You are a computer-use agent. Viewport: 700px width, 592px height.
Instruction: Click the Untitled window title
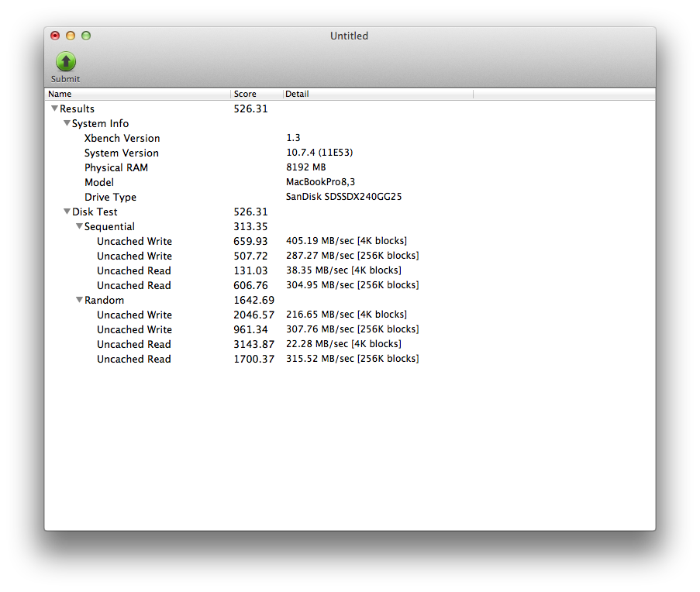(x=349, y=36)
